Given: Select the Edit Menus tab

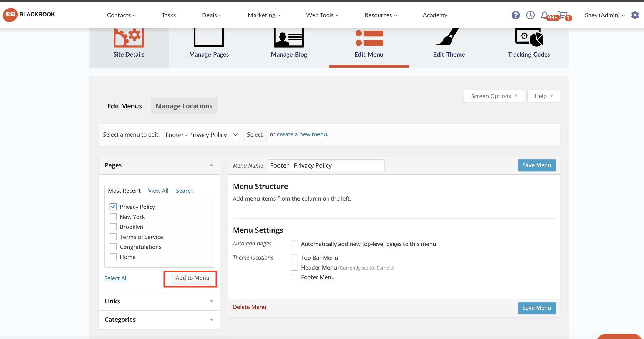Looking at the screenshot, I should (125, 106).
